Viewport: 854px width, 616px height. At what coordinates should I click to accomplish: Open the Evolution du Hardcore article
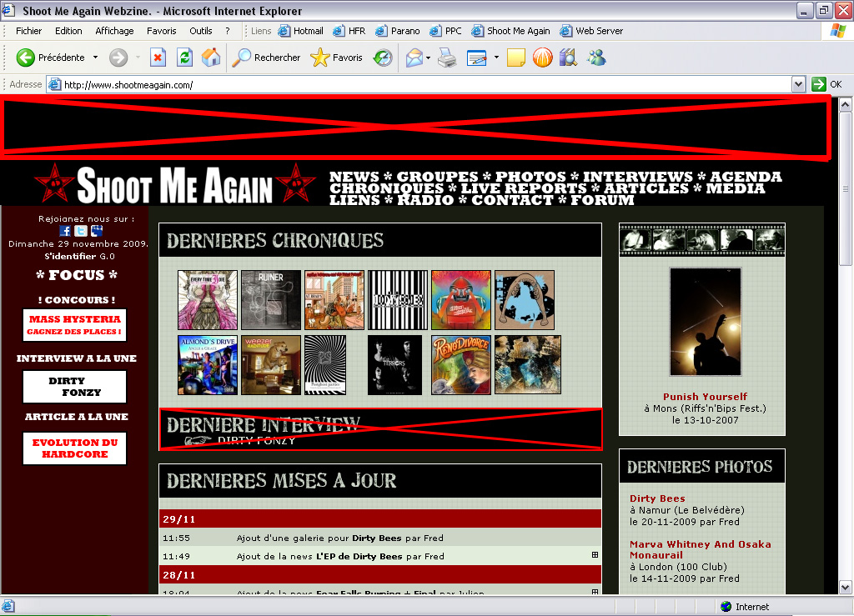click(x=74, y=448)
